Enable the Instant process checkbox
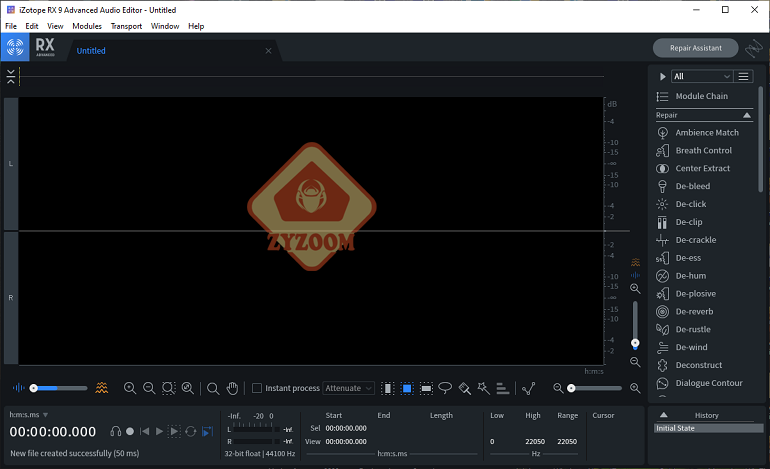The image size is (770, 469). [257, 388]
